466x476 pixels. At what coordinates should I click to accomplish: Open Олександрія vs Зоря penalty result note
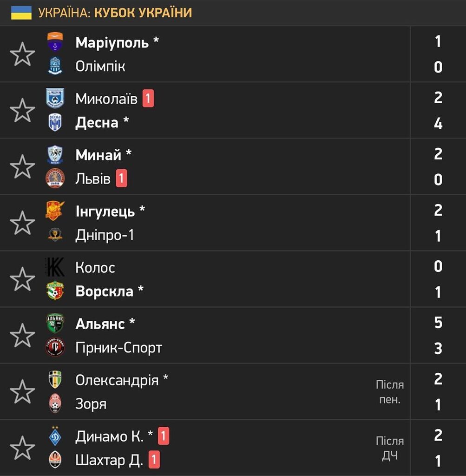click(x=390, y=392)
